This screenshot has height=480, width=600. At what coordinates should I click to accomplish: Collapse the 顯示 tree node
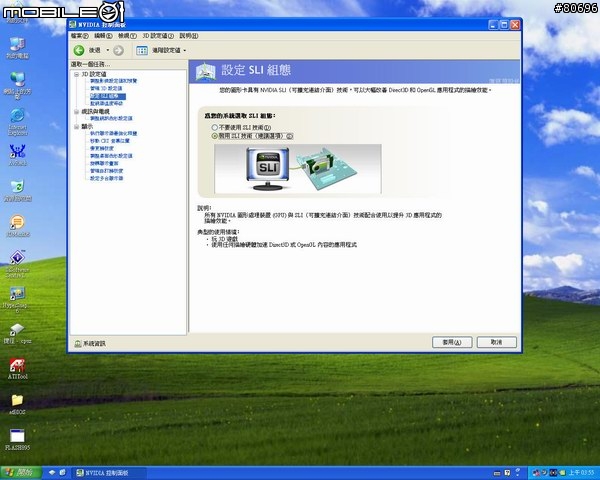point(77,126)
